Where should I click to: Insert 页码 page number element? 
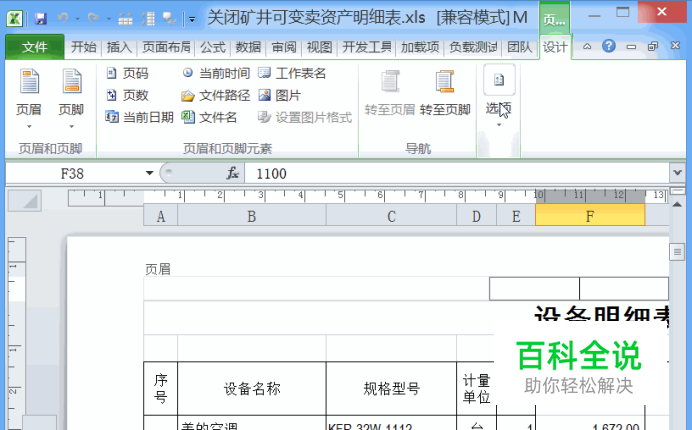[x=128, y=73]
